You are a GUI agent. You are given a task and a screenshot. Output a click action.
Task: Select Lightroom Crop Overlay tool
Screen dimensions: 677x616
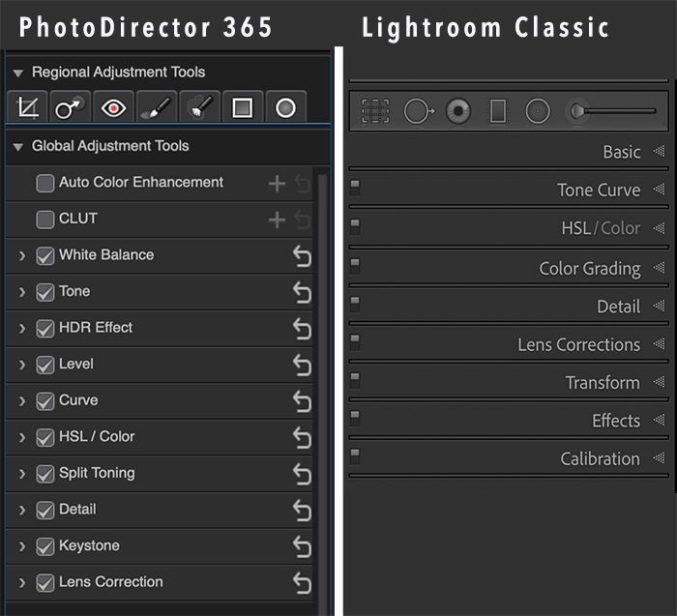[x=375, y=111]
